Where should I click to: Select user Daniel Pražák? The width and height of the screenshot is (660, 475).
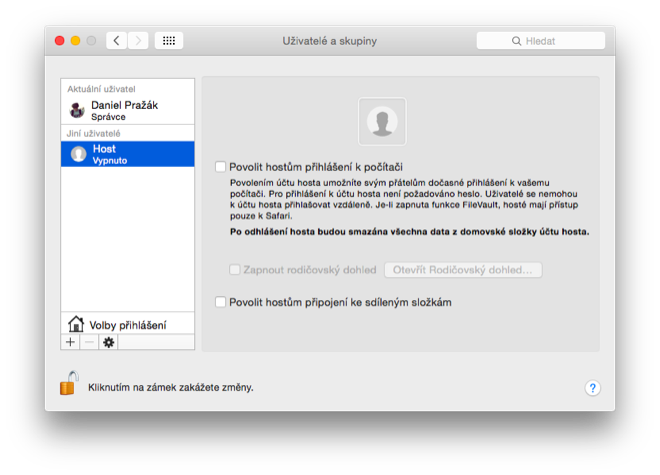tap(128, 110)
